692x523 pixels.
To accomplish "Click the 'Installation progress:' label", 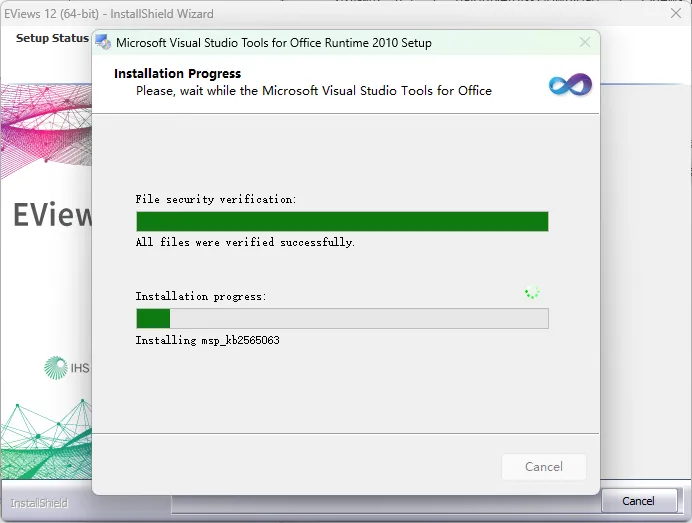I will click(201, 296).
